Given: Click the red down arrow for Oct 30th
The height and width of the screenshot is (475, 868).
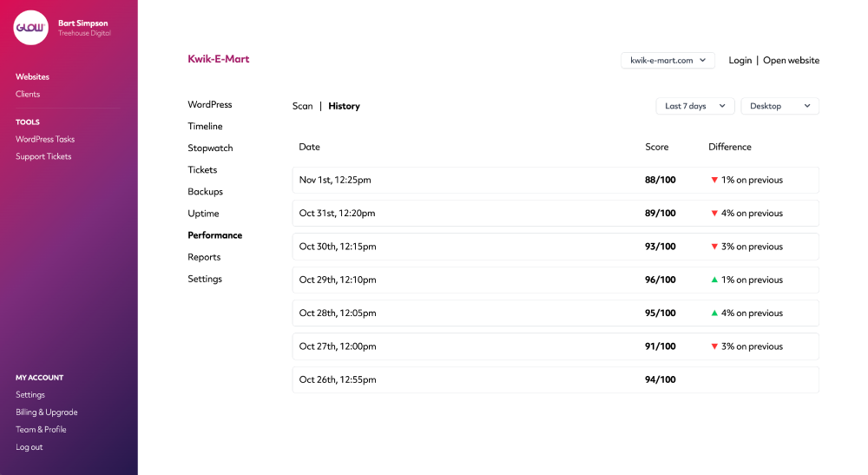Looking at the screenshot, I should point(714,247).
